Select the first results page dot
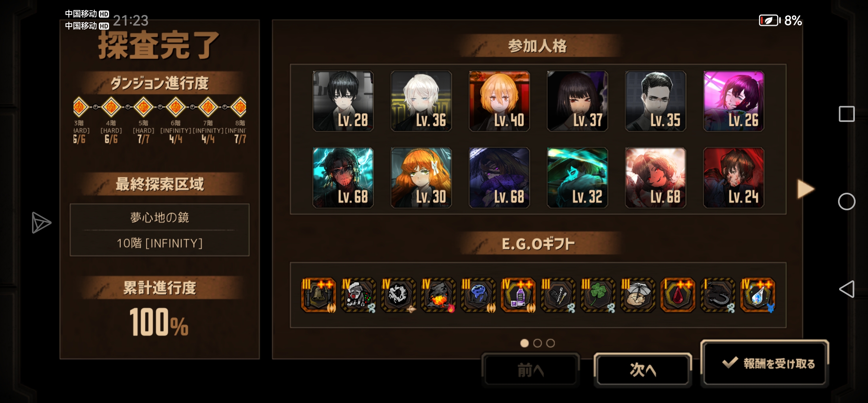Viewport: 868px width, 403px height. click(524, 343)
